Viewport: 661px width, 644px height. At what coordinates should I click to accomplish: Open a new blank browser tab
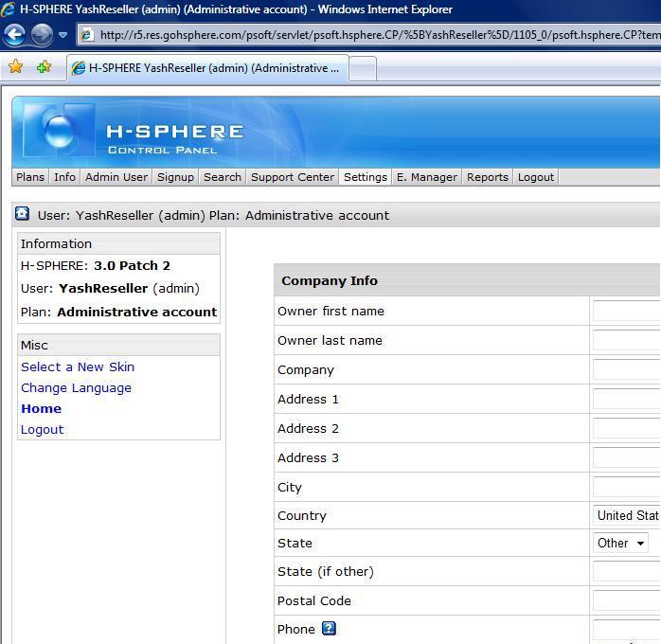tap(363, 69)
